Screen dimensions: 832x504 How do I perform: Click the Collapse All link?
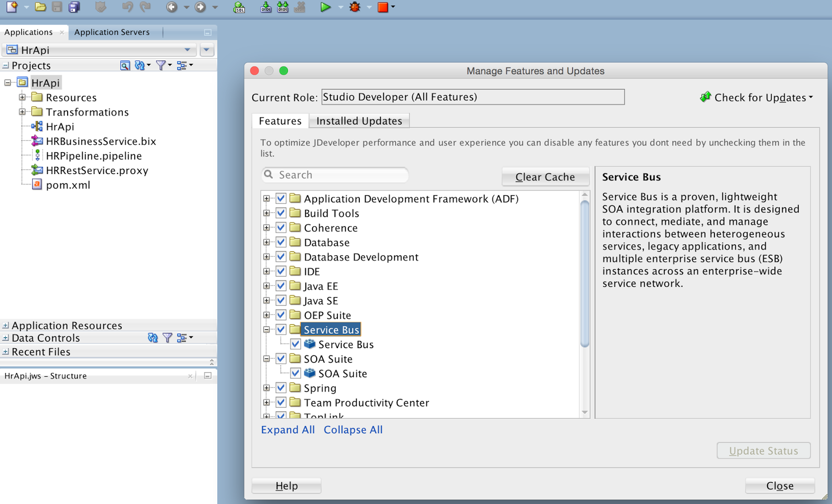(x=353, y=430)
